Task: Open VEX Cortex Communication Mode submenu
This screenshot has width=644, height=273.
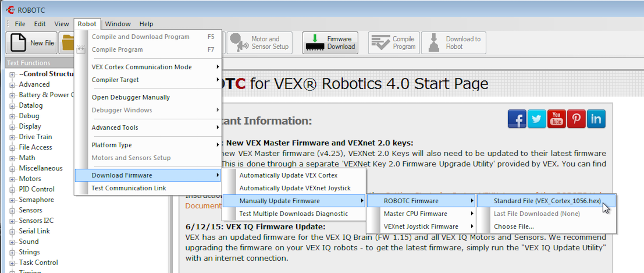Action: pos(148,67)
